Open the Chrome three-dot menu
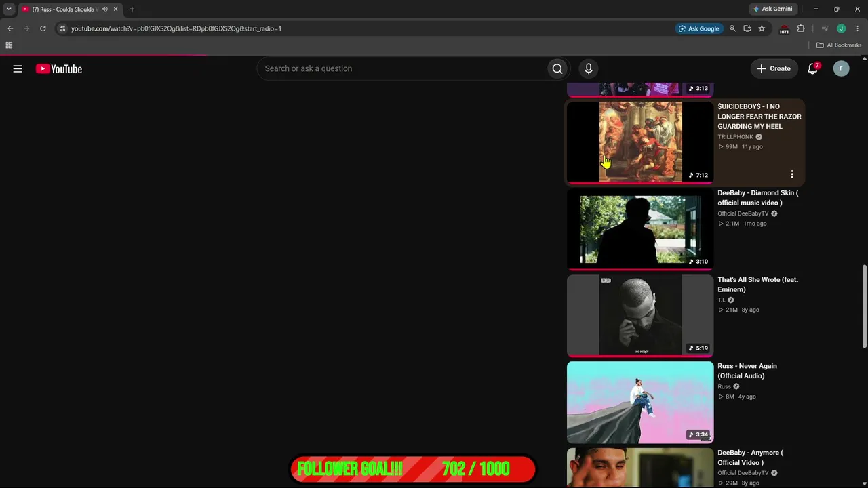The height and width of the screenshot is (488, 868). [857, 28]
